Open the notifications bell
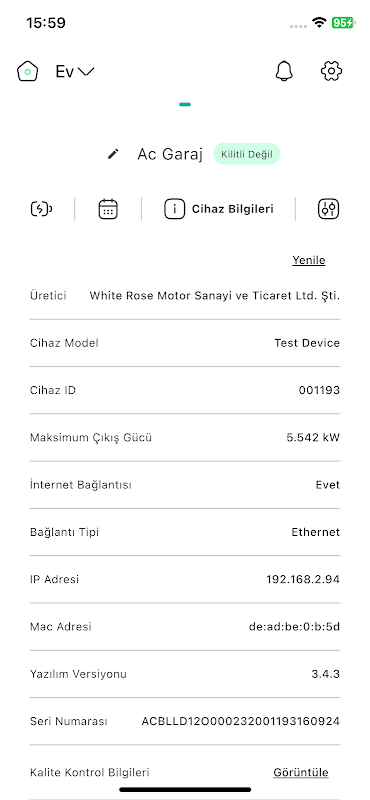The width and height of the screenshot is (370, 800). (284, 71)
